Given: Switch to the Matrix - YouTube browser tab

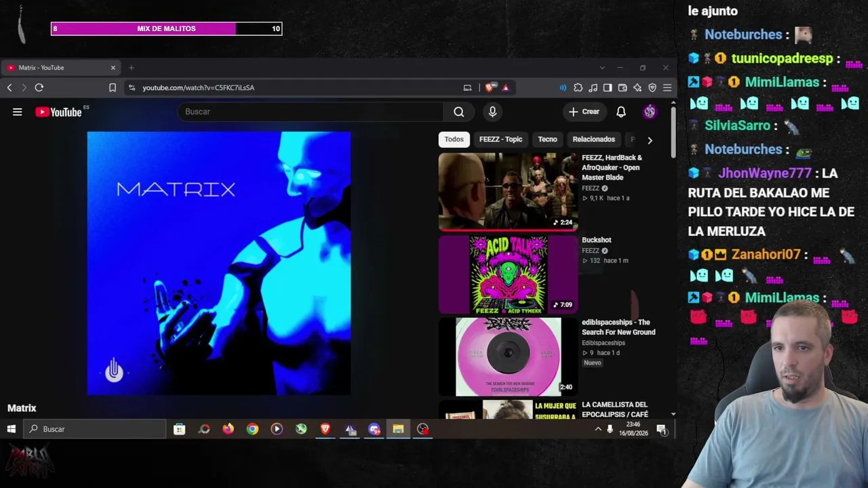Looking at the screenshot, I should click(x=60, y=68).
